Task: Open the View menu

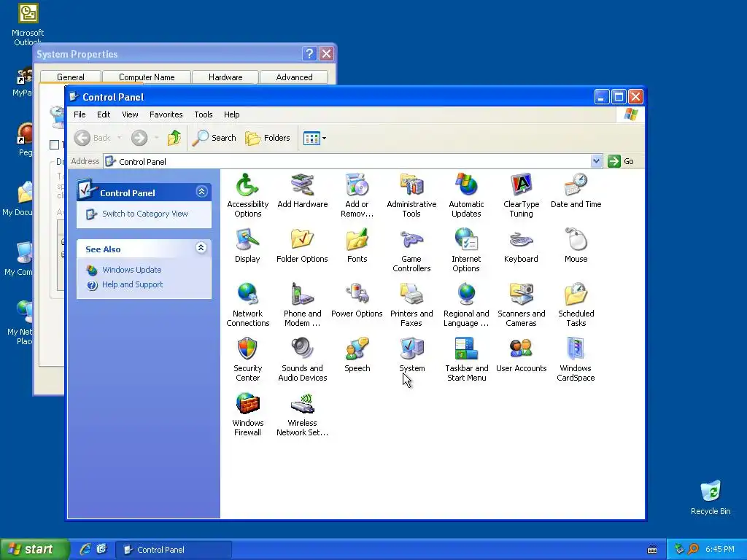Action: [130, 114]
